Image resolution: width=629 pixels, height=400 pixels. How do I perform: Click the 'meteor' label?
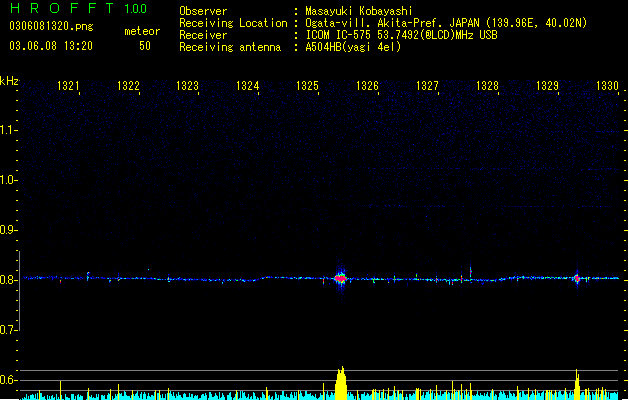(142, 31)
